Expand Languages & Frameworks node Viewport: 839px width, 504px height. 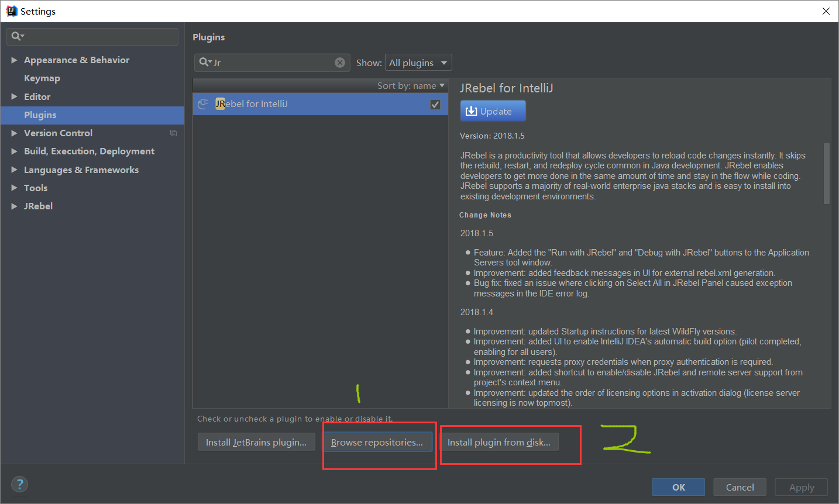pyautogui.click(x=14, y=170)
